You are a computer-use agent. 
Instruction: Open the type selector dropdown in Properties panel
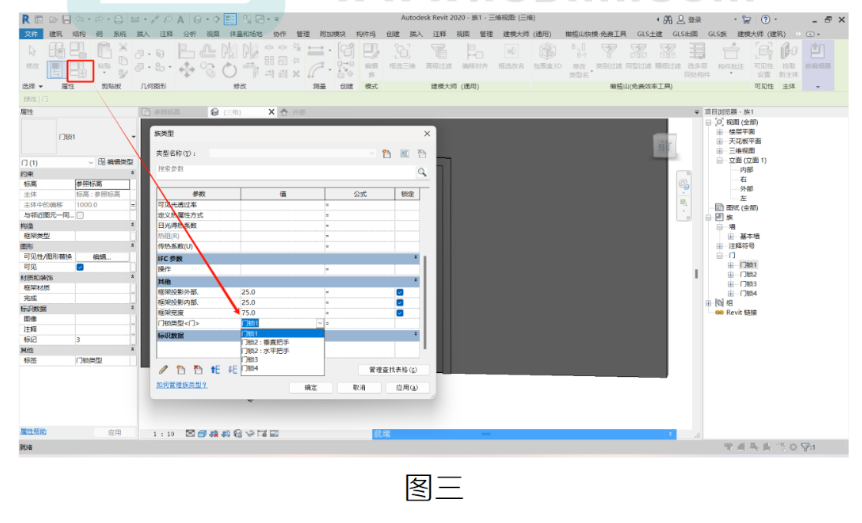tap(133, 136)
